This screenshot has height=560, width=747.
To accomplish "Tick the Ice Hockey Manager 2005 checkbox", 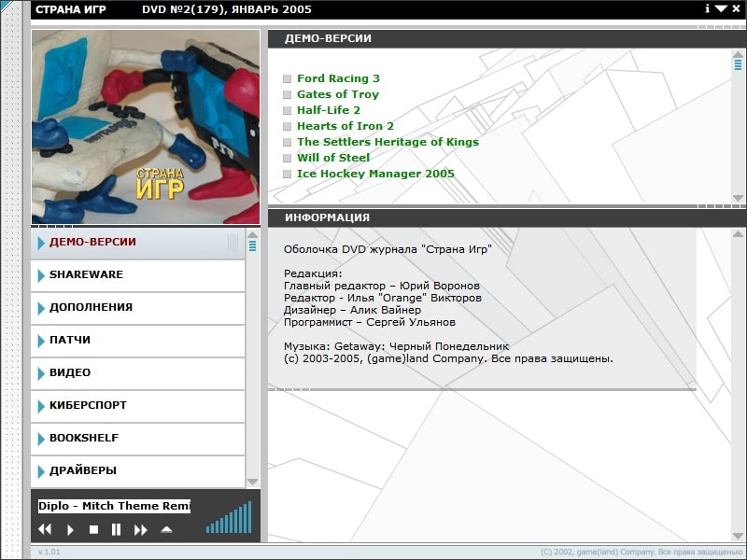I will (287, 174).
